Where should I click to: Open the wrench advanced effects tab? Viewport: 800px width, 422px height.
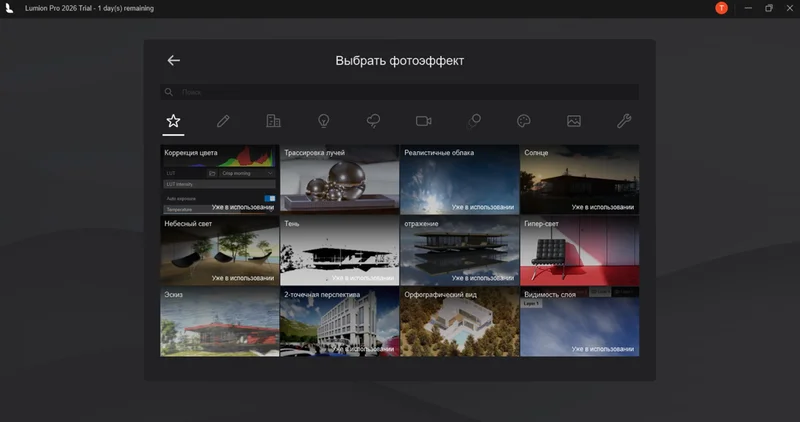tap(624, 121)
